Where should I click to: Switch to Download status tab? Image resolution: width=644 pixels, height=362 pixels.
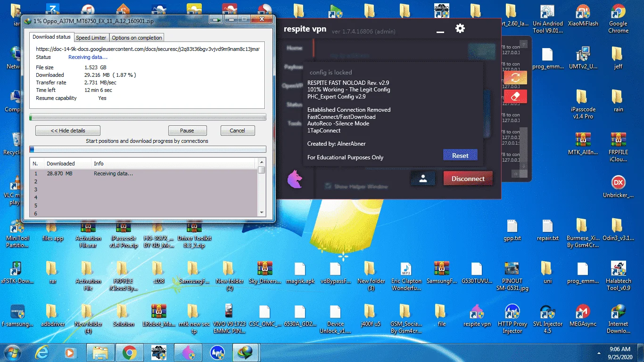coord(51,37)
